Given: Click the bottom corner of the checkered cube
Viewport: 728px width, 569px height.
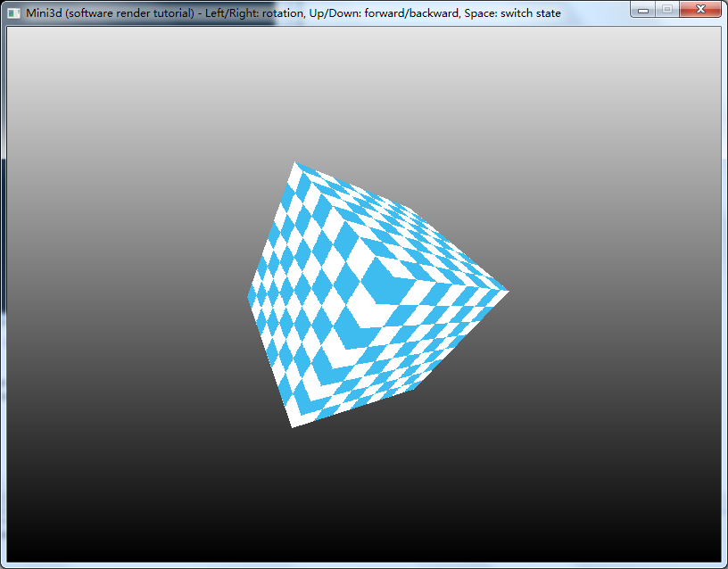Looking at the screenshot, I should click(x=293, y=425).
